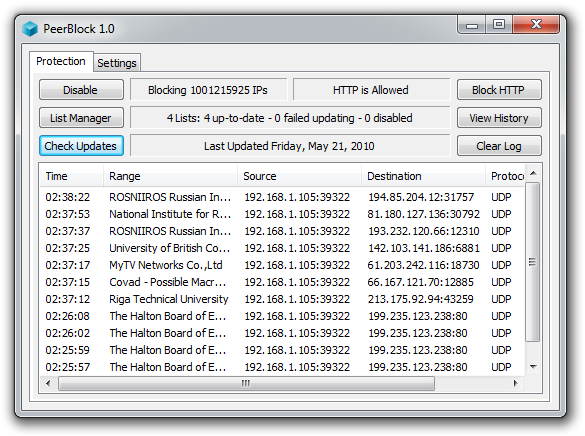This screenshot has height=436, width=585.
Task: Maximize the PeerBlock window
Action: click(499, 25)
